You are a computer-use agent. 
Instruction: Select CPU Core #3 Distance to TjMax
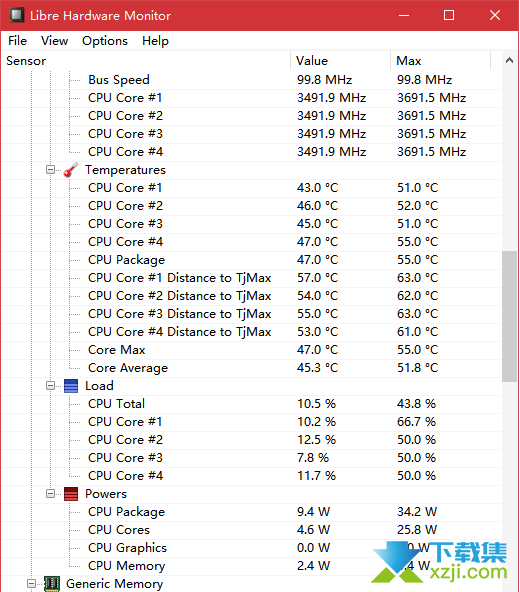coord(252,314)
